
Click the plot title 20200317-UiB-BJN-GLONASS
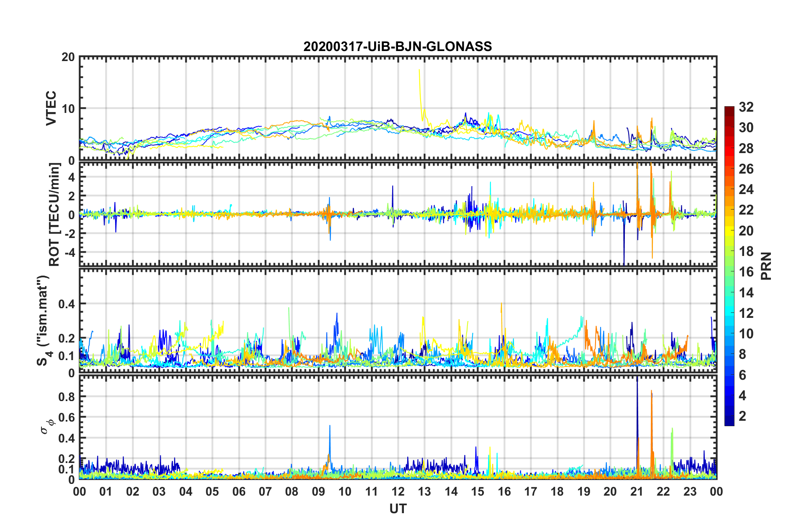tap(398, 46)
